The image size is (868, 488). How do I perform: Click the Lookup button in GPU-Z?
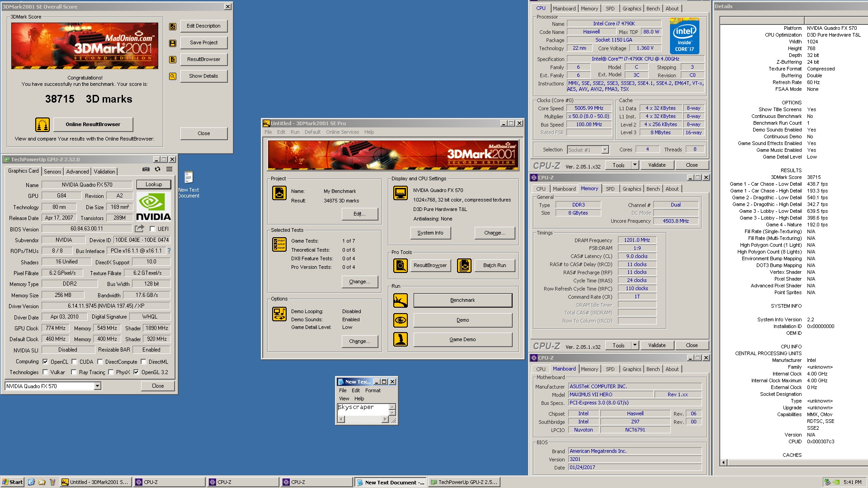coord(154,185)
